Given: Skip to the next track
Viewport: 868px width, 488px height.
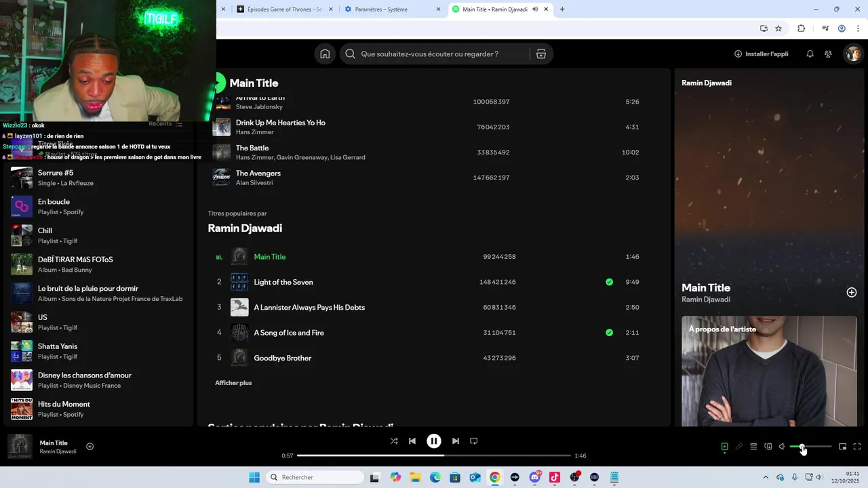Looking at the screenshot, I should click(x=456, y=441).
